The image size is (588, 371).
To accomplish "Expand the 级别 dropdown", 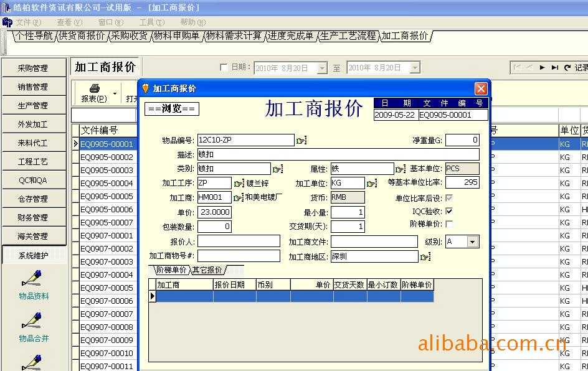I will (473, 242).
